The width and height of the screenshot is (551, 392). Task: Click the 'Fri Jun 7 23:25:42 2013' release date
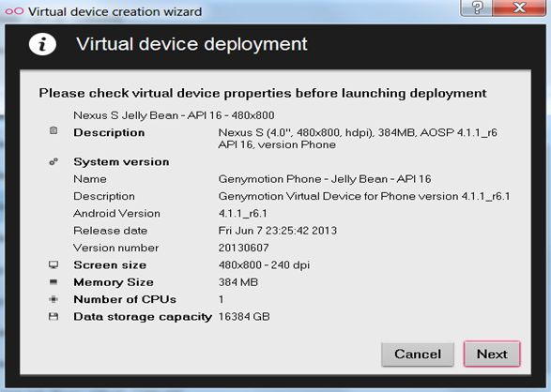click(x=278, y=231)
